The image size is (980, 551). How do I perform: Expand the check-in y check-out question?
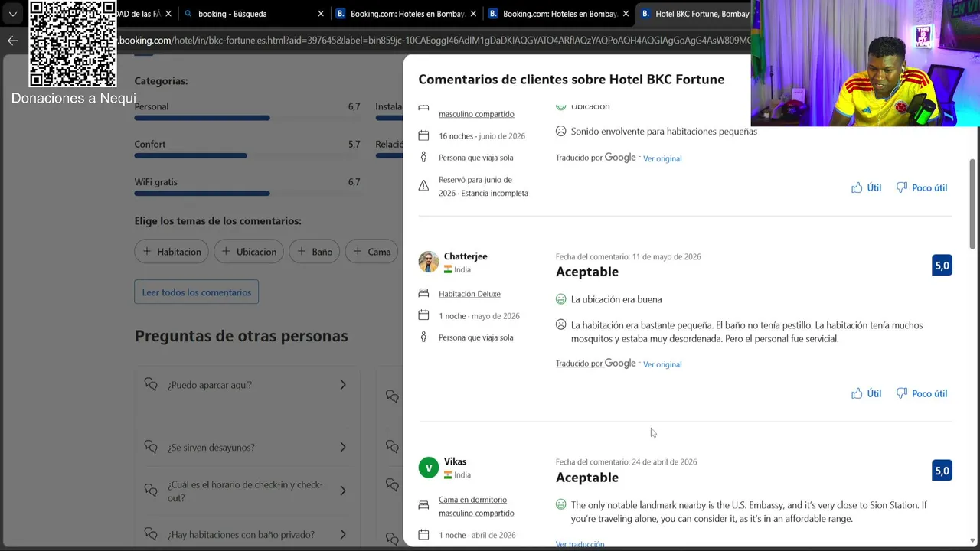click(247, 491)
